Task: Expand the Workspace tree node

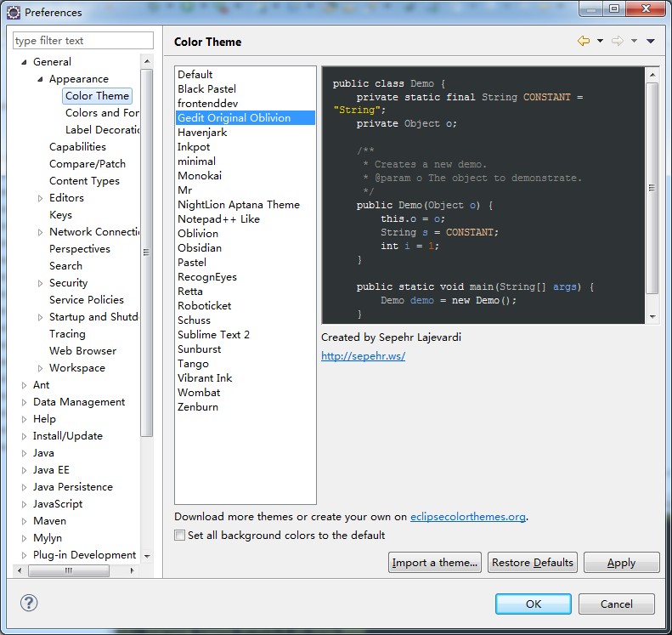Action: click(x=40, y=368)
